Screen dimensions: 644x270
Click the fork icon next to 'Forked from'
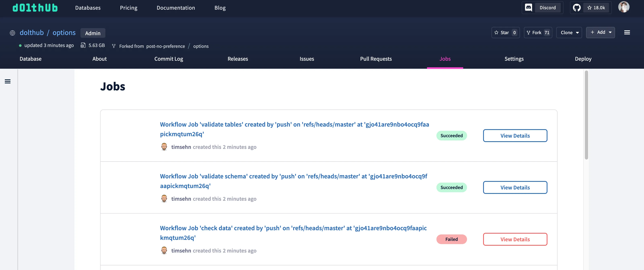pyautogui.click(x=114, y=46)
